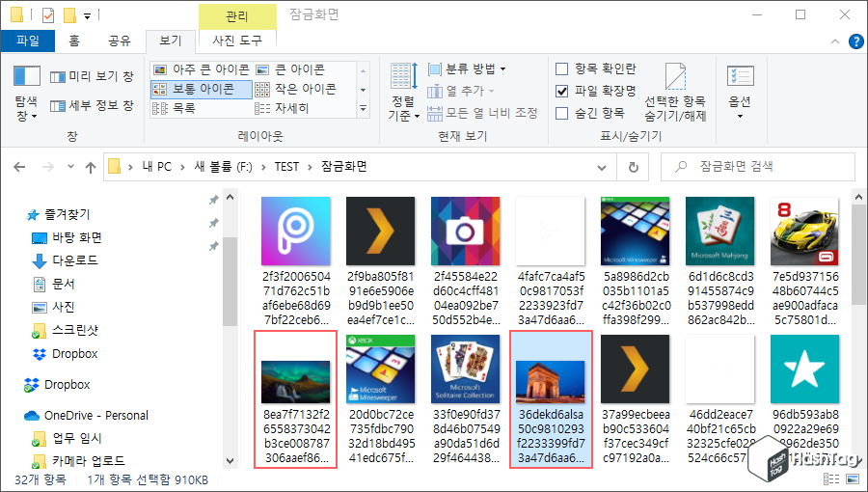Image resolution: width=868 pixels, height=492 pixels.
Task: Select 작은 아이콘 layout
Action: (x=296, y=89)
